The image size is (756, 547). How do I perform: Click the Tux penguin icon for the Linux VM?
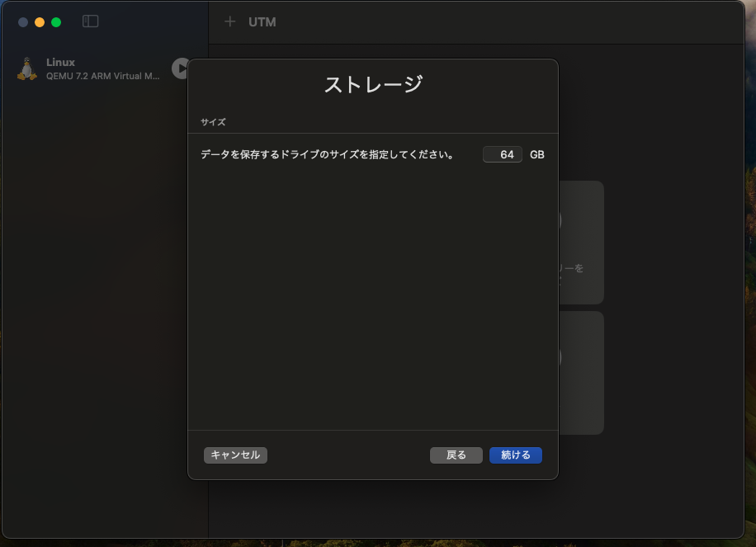tap(26, 68)
